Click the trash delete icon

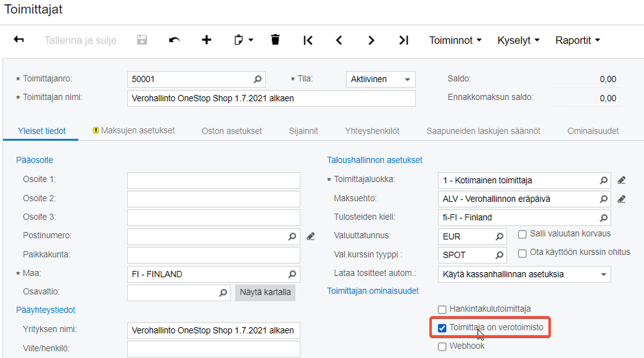click(275, 40)
